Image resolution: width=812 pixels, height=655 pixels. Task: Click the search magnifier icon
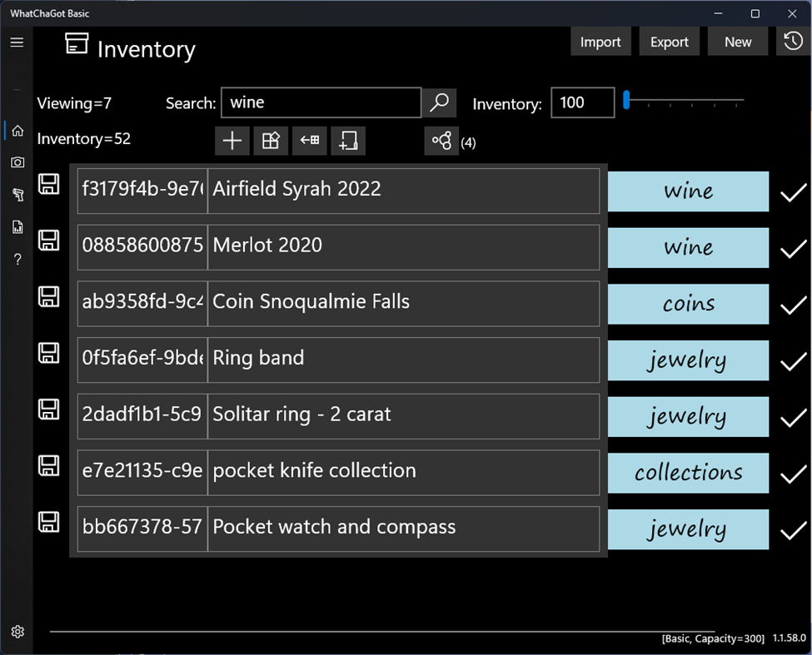pyautogui.click(x=440, y=102)
